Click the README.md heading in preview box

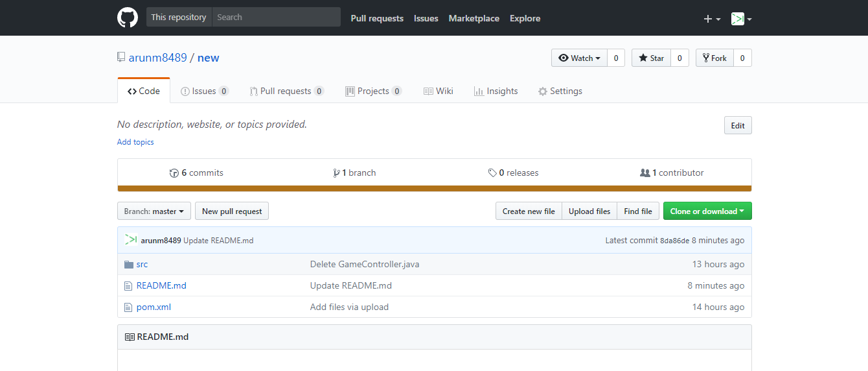pos(163,337)
